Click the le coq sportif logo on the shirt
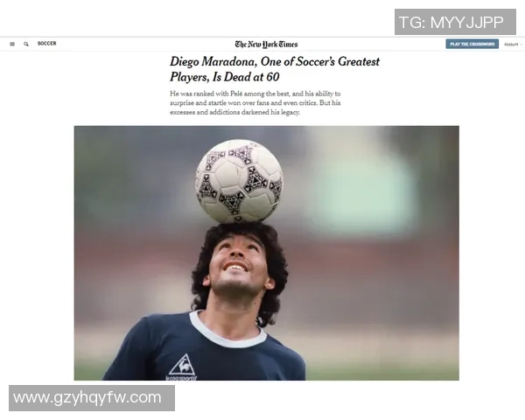 182,367
